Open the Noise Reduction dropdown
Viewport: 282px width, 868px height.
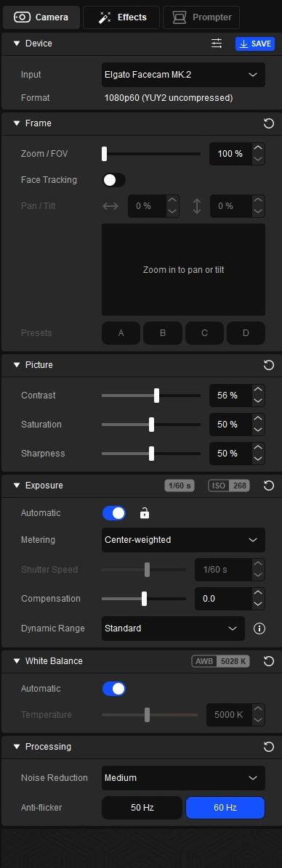[183, 778]
